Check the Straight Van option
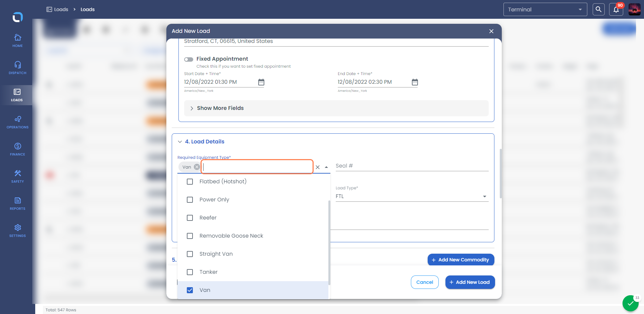 pyautogui.click(x=190, y=254)
